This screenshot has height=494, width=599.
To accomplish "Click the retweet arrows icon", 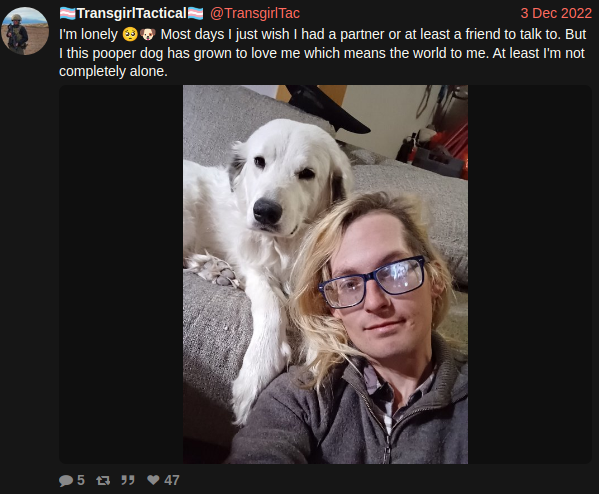I will point(103,480).
